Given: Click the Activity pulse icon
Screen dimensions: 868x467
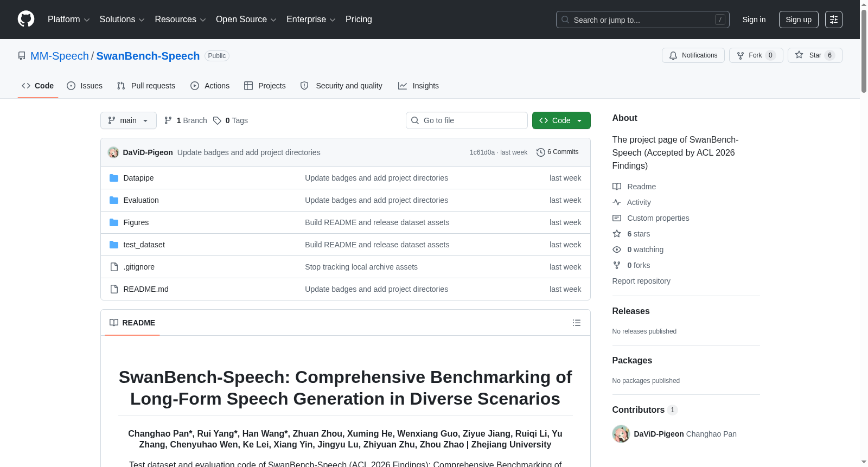Looking at the screenshot, I should (x=617, y=202).
